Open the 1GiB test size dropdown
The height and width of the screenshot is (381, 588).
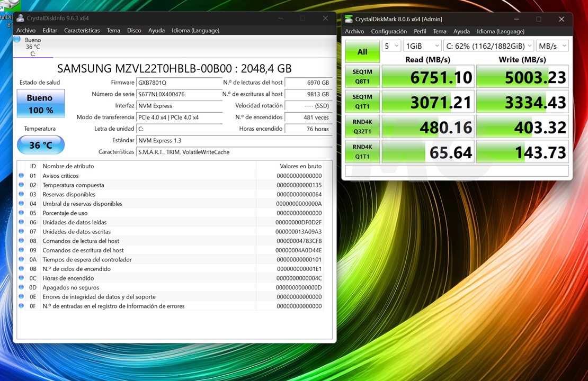click(x=421, y=46)
